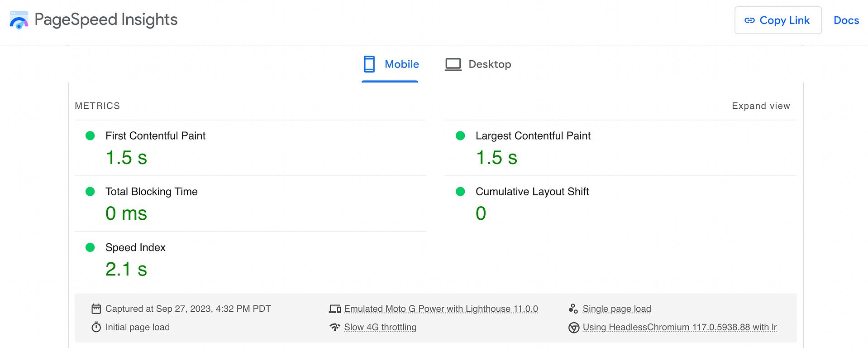The height and width of the screenshot is (348, 868).
Task: Click the Using HeadlessChromium version link
Action: click(679, 327)
